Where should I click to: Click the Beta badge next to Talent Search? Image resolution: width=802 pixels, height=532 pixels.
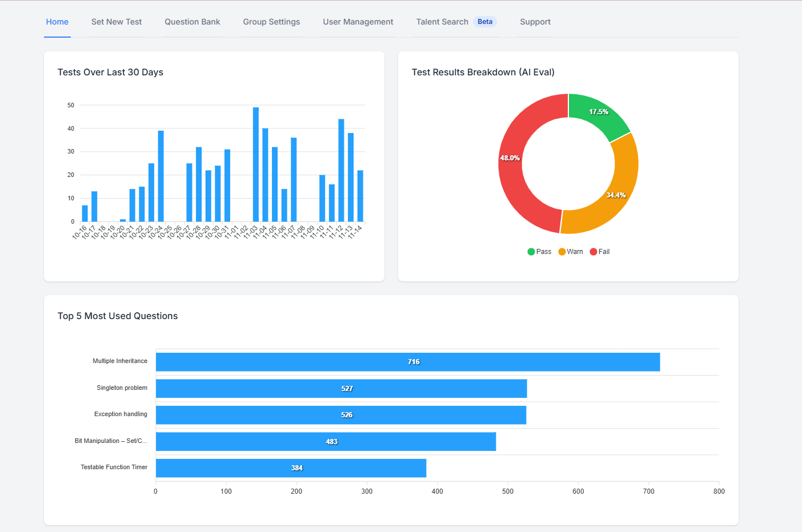[x=484, y=21]
